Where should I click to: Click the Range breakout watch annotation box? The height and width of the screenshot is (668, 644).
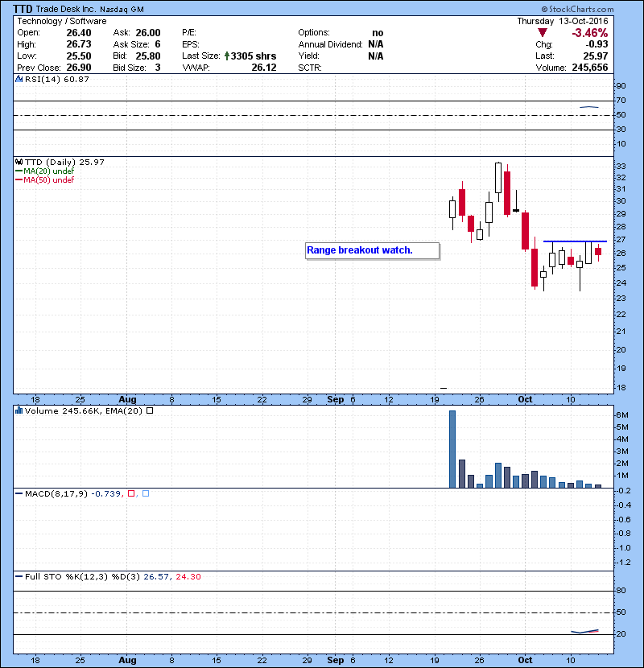pyautogui.click(x=372, y=250)
